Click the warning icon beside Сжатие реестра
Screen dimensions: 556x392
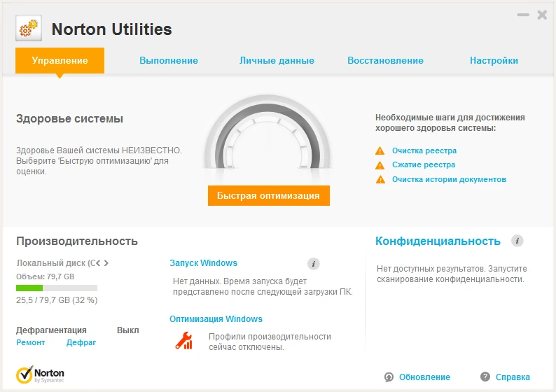380,165
